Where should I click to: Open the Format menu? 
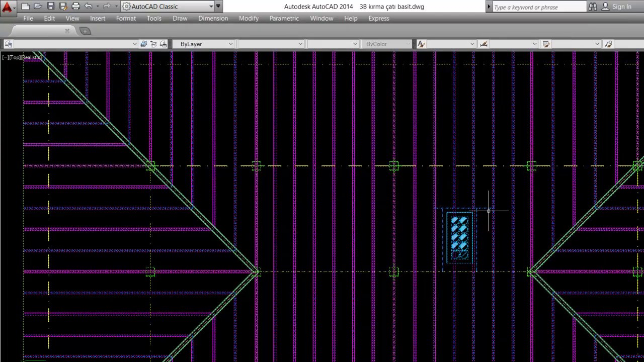point(126,18)
